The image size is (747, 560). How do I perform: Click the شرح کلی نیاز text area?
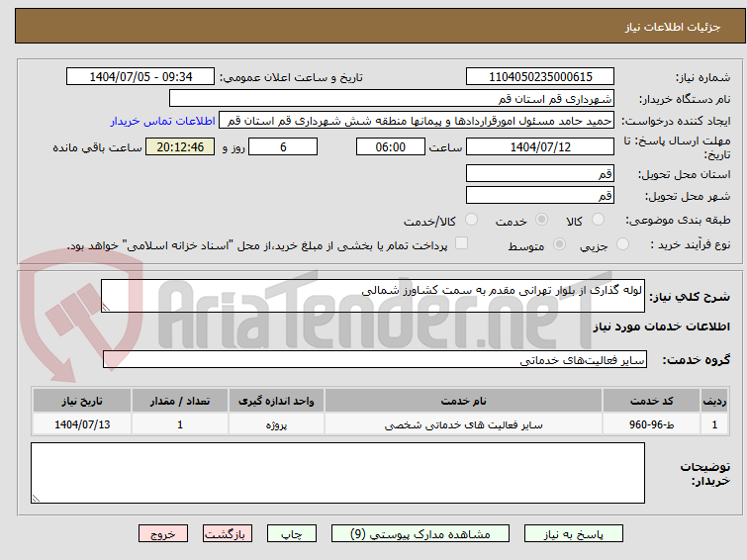tap(373, 296)
